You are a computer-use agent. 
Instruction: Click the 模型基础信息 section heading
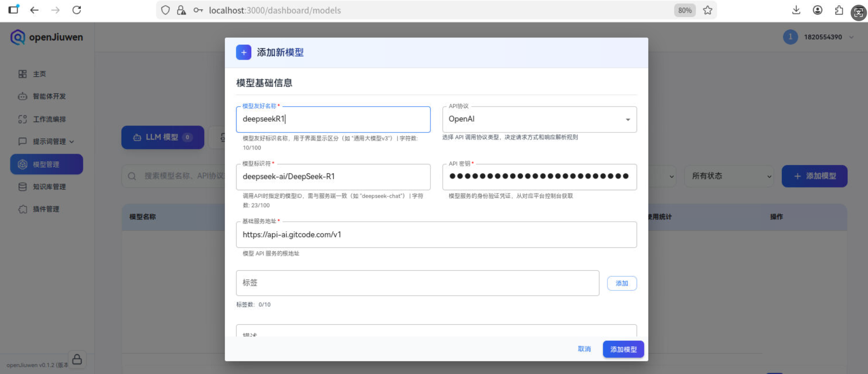click(x=264, y=83)
